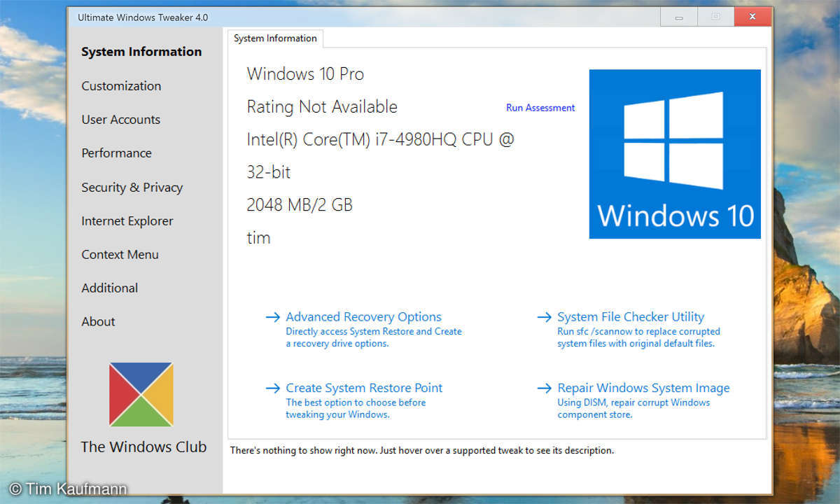Open the About section

tap(98, 322)
